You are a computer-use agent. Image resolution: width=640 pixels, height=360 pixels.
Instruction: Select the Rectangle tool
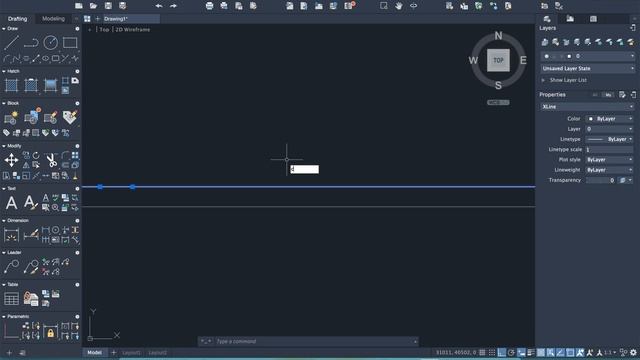point(70,42)
